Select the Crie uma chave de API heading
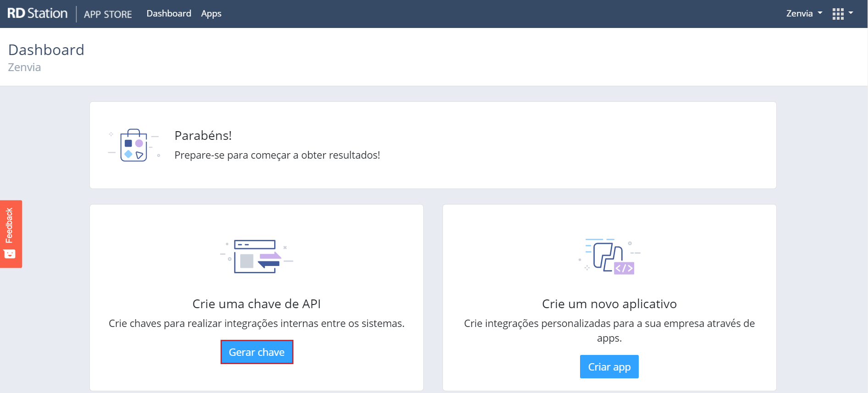 [x=256, y=304]
